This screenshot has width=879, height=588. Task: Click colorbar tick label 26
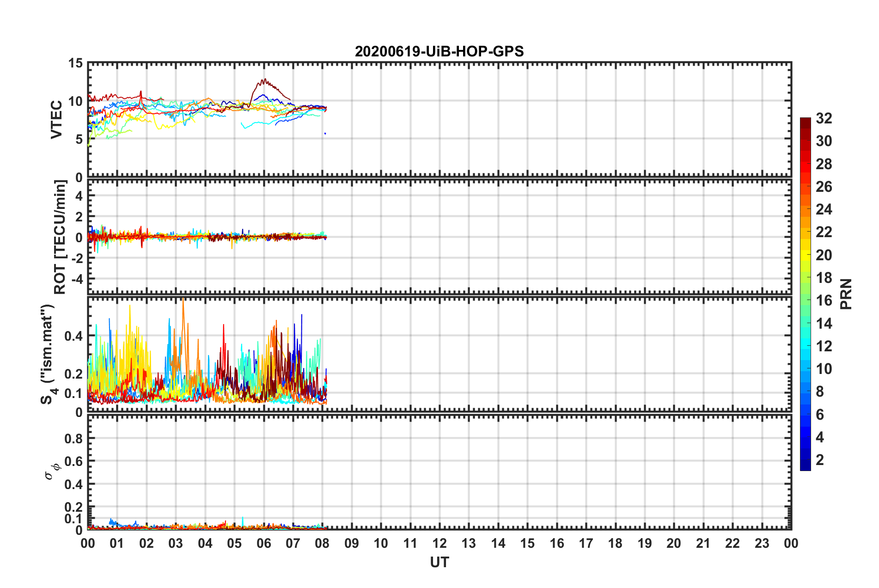tap(824, 187)
